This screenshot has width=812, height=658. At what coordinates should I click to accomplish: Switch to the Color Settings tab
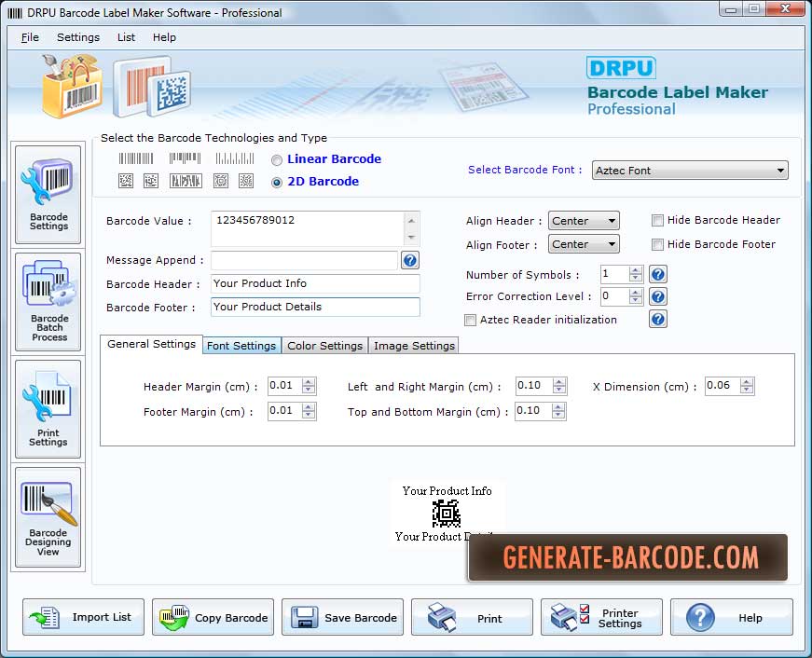324,346
